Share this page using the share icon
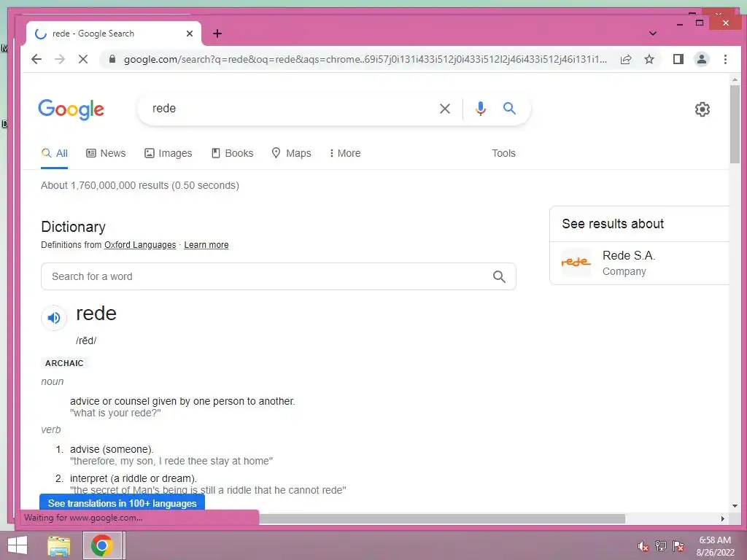The height and width of the screenshot is (560, 747). coord(626,59)
